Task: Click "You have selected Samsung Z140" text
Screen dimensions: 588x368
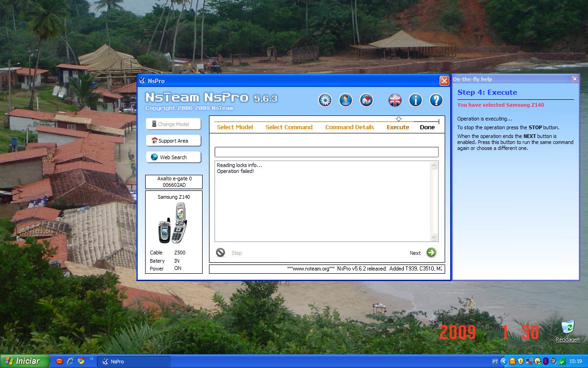Action: [x=501, y=105]
